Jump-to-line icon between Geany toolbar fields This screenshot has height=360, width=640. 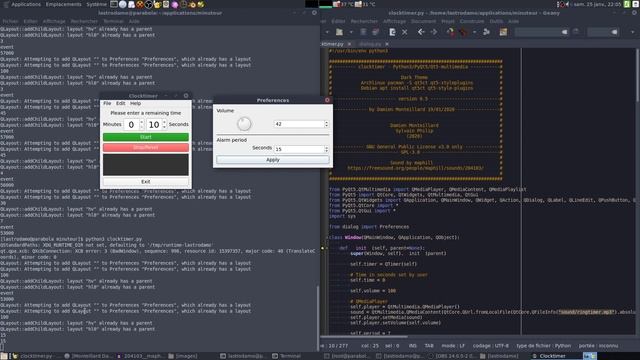[x=576, y=32]
